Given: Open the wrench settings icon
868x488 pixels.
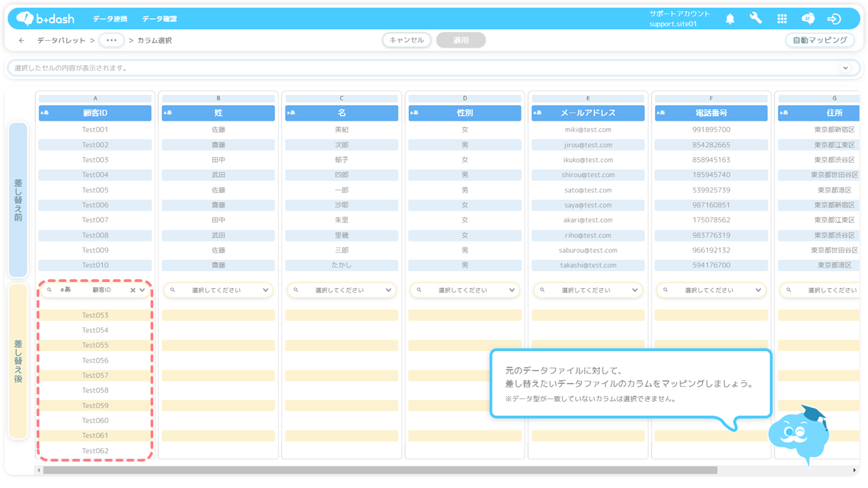Looking at the screenshot, I should pos(755,19).
